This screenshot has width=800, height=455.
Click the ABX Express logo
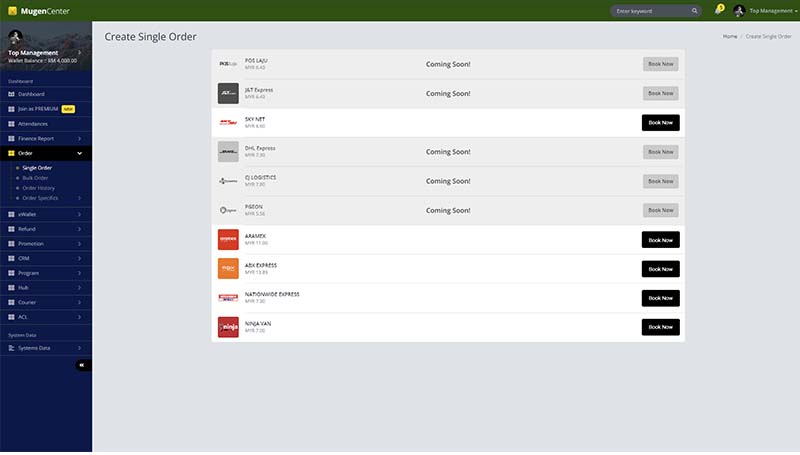click(x=228, y=269)
